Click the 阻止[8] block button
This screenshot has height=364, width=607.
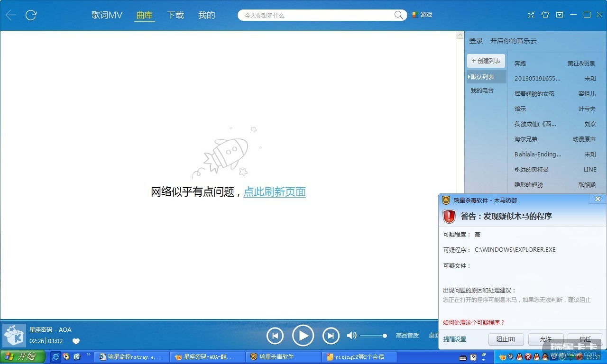[x=506, y=339]
